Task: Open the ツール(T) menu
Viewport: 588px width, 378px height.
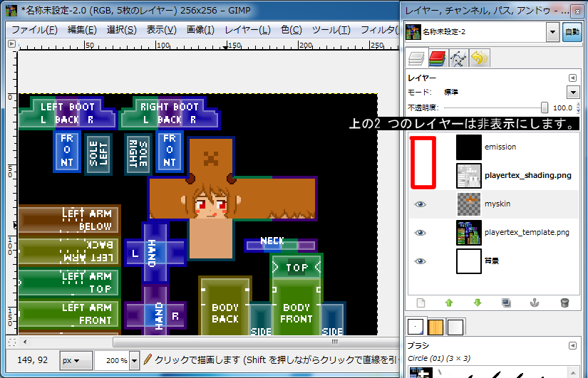Action: pos(331,30)
